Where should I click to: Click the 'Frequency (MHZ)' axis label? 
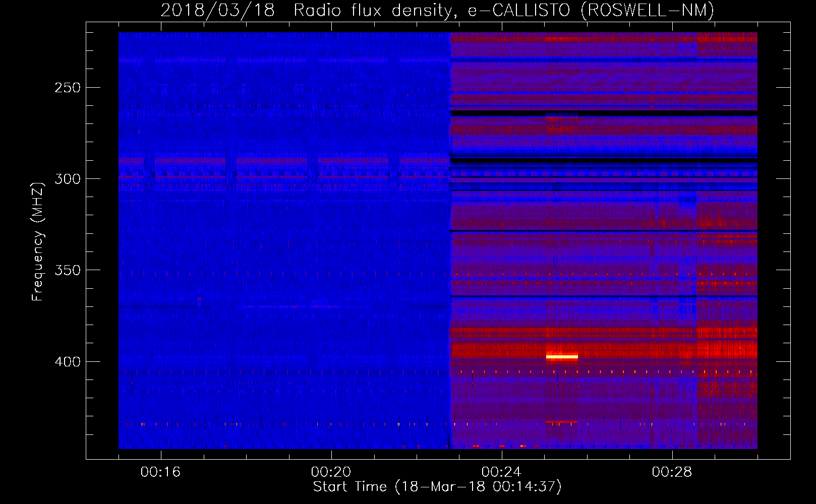point(38,241)
